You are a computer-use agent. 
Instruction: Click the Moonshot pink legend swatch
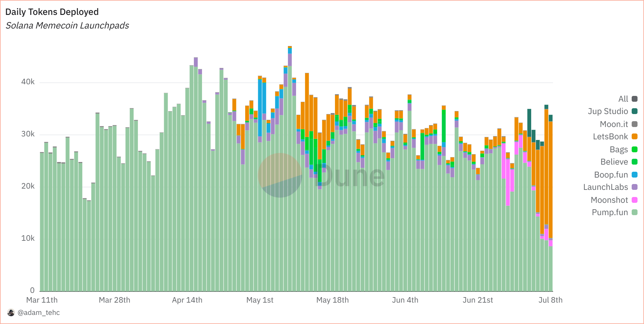(635, 200)
